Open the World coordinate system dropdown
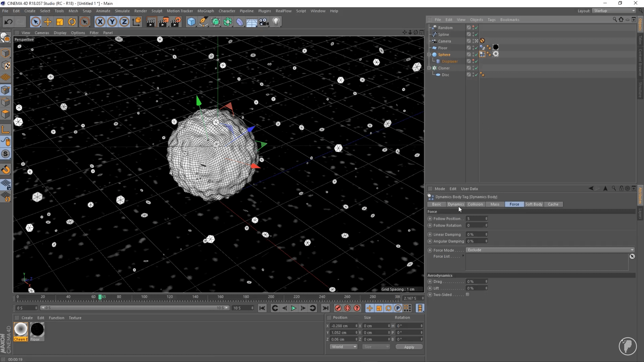644x362 pixels. pos(343,347)
